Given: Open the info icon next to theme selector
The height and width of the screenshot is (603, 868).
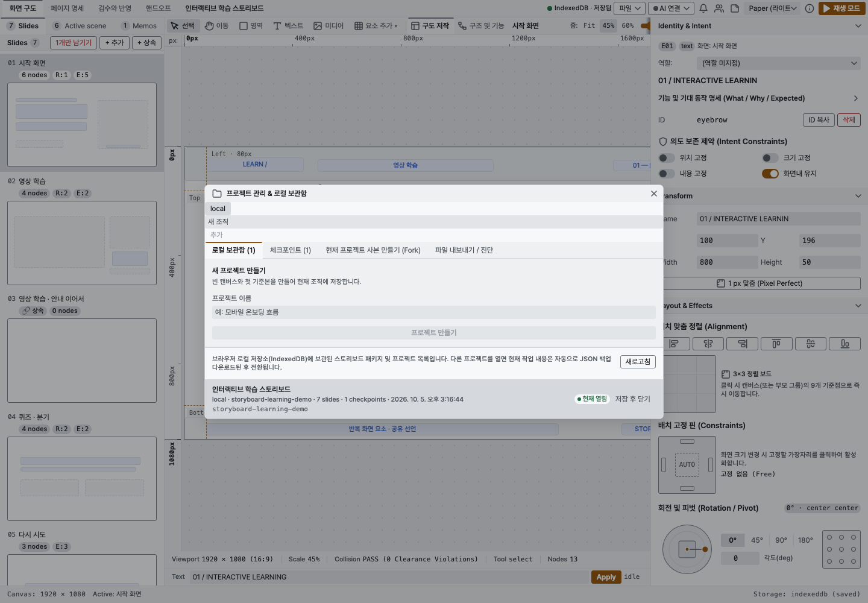Looking at the screenshot, I should pyautogui.click(x=810, y=8).
